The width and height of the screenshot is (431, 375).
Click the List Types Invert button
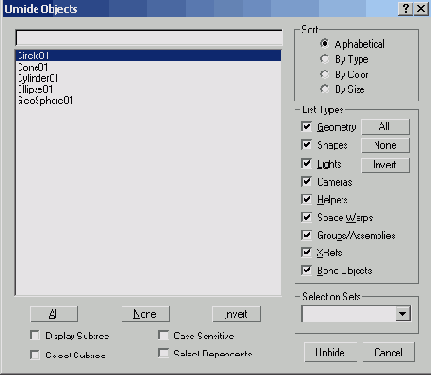pyautogui.click(x=385, y=165)
